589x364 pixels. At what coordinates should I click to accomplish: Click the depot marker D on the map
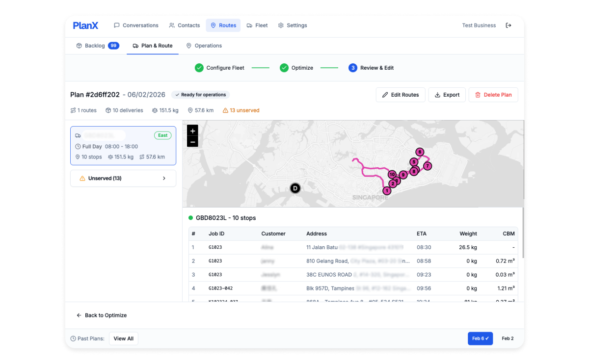click(x=295, y=188)
